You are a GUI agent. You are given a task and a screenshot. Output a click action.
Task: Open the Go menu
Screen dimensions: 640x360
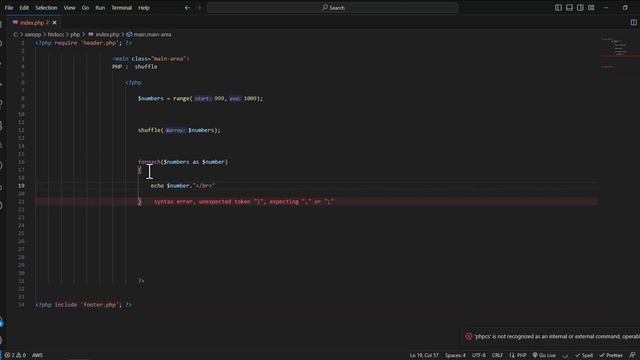point(85,7)
